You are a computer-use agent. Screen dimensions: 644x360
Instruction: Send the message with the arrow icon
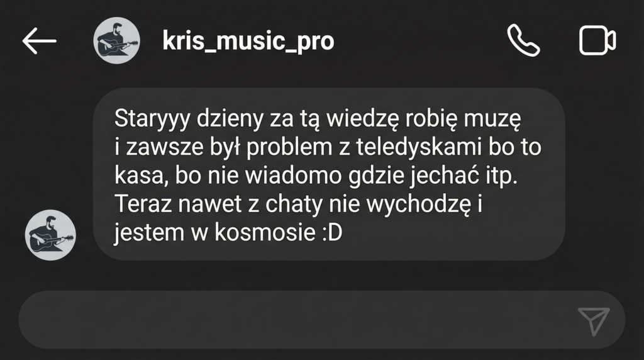click(x=594, y=320)
